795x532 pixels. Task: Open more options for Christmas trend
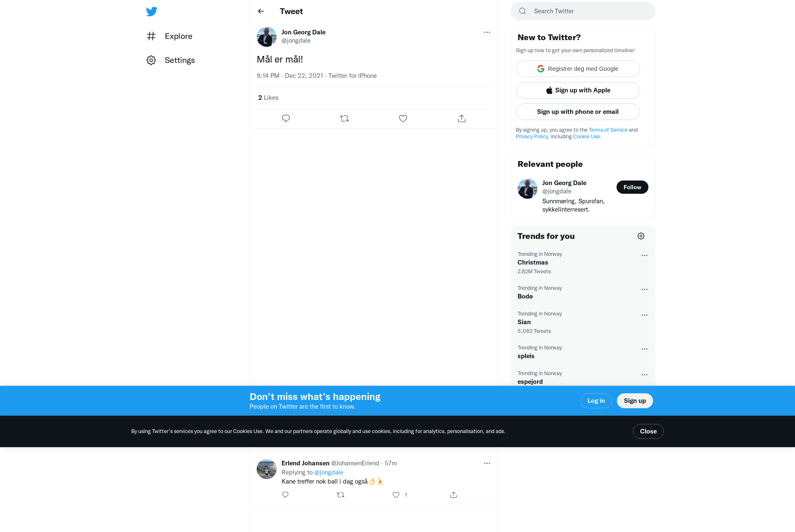coord(644,255)
